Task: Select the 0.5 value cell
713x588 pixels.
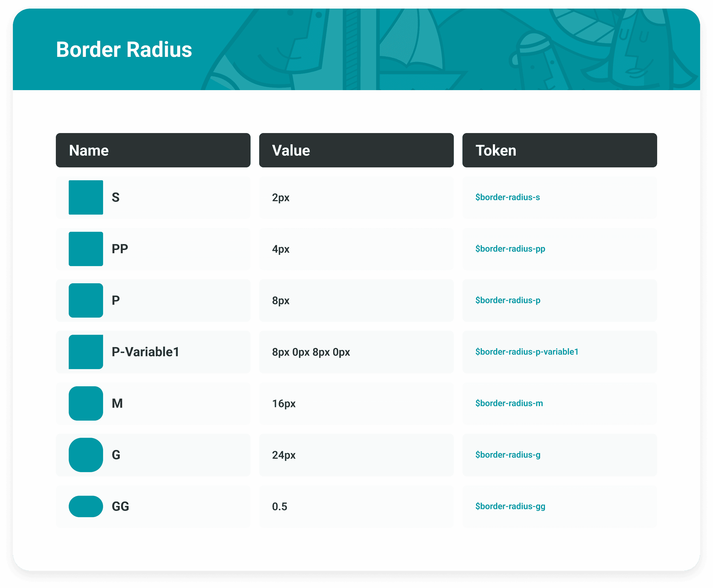Action: coord(279,506)
